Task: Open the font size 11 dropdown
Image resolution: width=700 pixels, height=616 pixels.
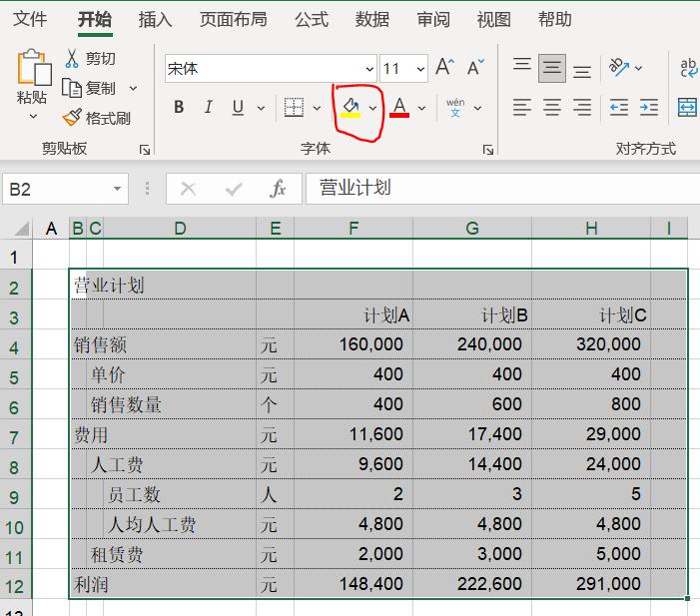Action: point(420,69)
